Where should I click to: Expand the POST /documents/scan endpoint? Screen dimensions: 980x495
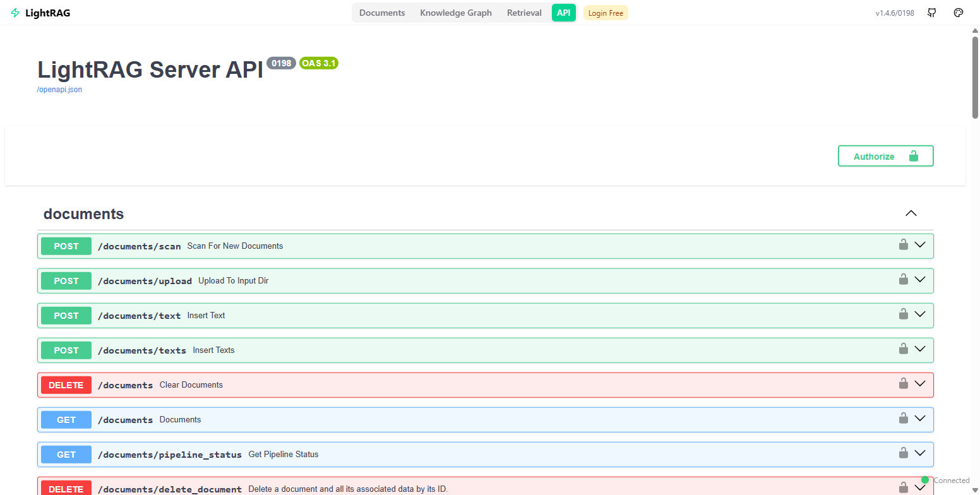coord(920,246)
